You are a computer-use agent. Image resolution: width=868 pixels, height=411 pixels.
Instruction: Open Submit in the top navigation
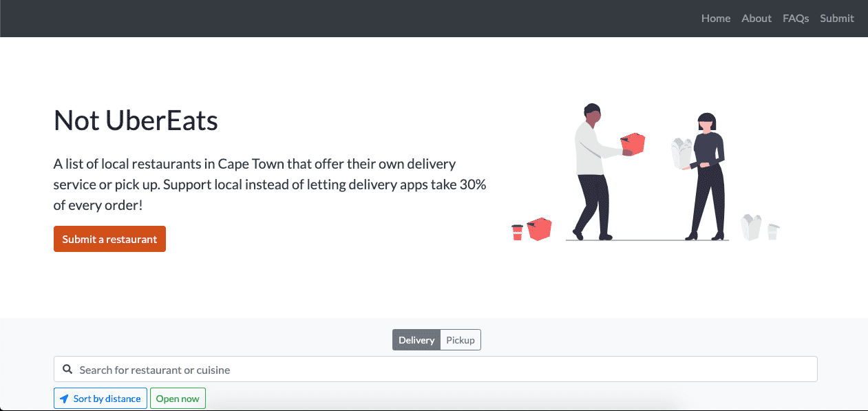click(837, 19)
